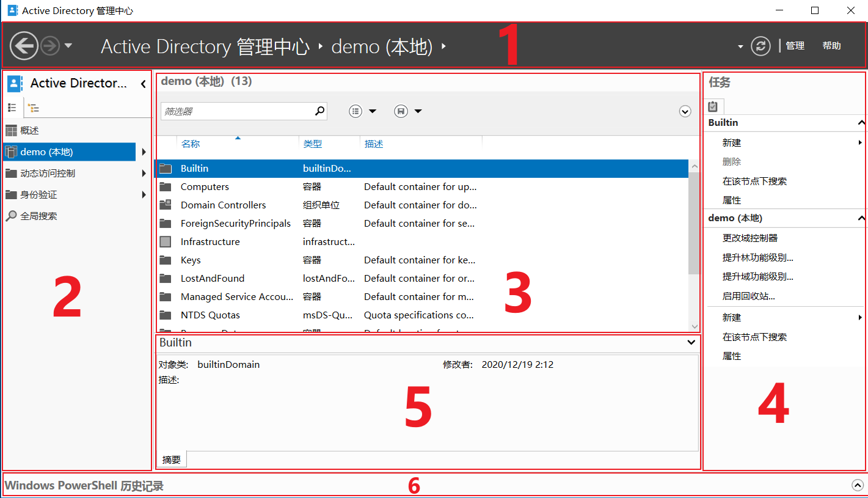Click the search magnifier in filter box
Viewport: 868px width, 498px height.
click(x=319, y=111)
